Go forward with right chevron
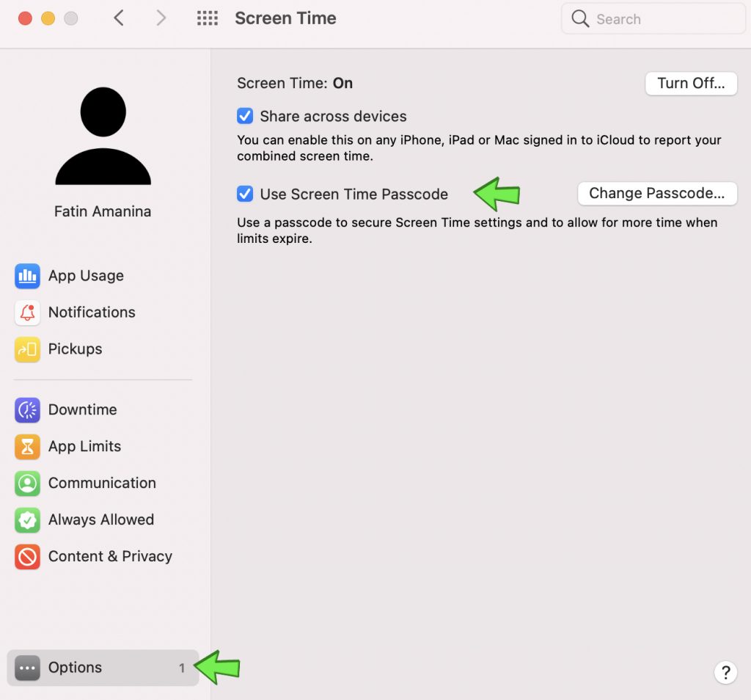The width and height of the screenshot is (751, 700). coord(161,18)
